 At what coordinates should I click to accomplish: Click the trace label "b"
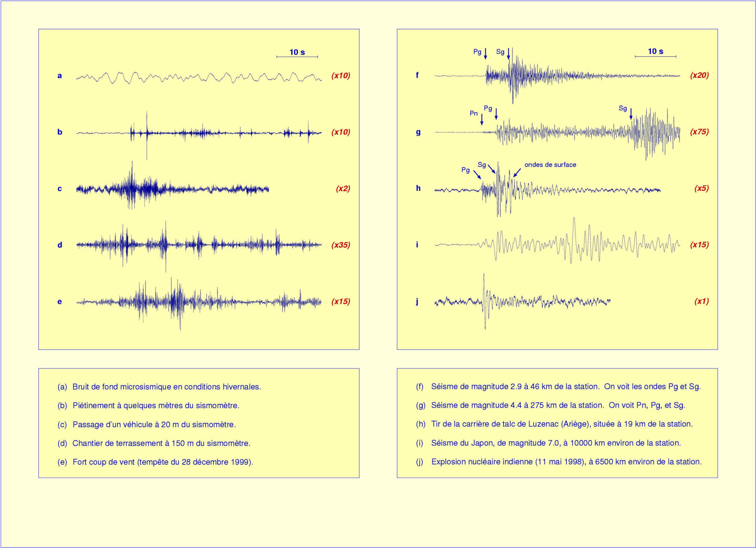[60, 132]
